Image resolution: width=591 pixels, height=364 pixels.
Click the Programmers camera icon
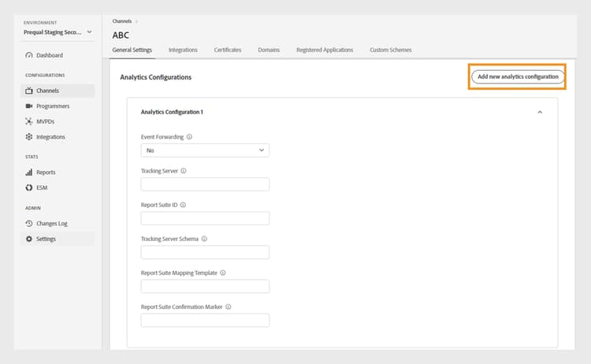coord(29,106)
